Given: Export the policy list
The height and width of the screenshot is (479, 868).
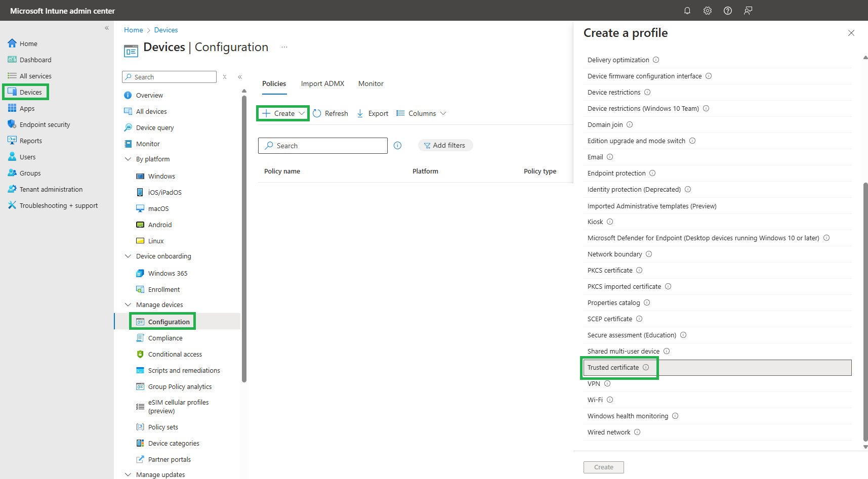Looking at the screenshot, I should point(373,113).
